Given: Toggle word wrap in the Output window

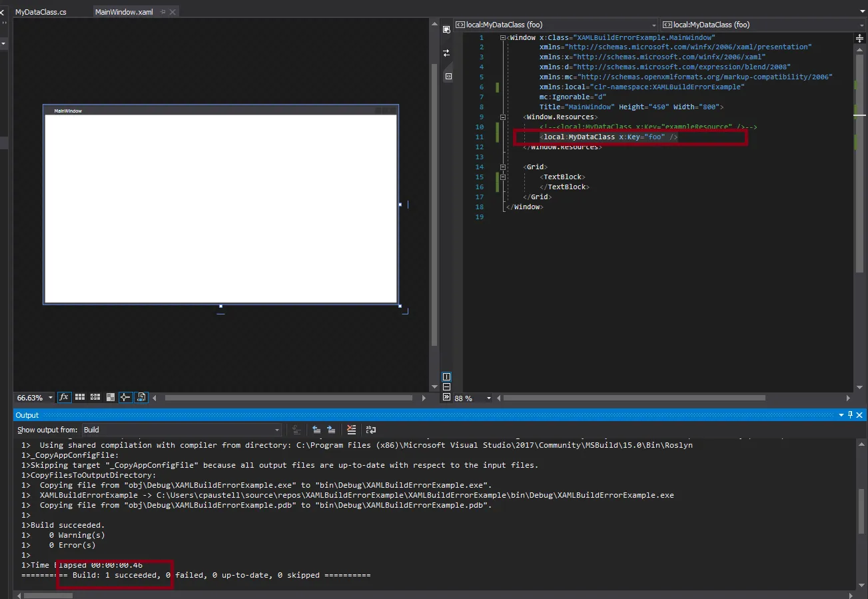Looking at the screenshot, I should [371, 430].
